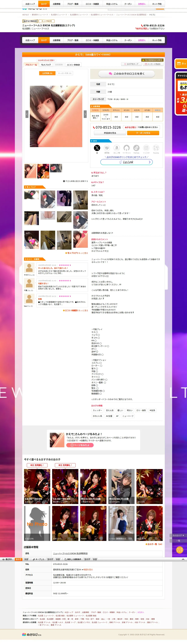
Task: Open 春日野ジュリ(29) recommended girl card
Action: [x=65, y=486]
